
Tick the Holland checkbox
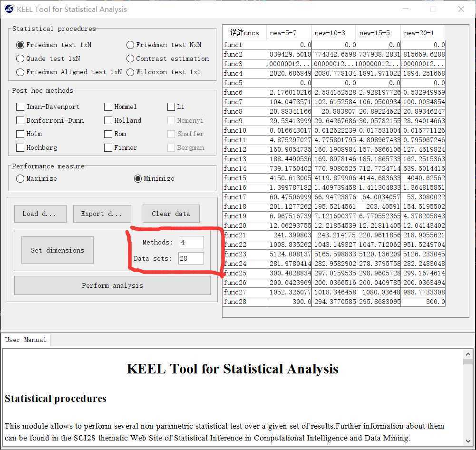108,120
